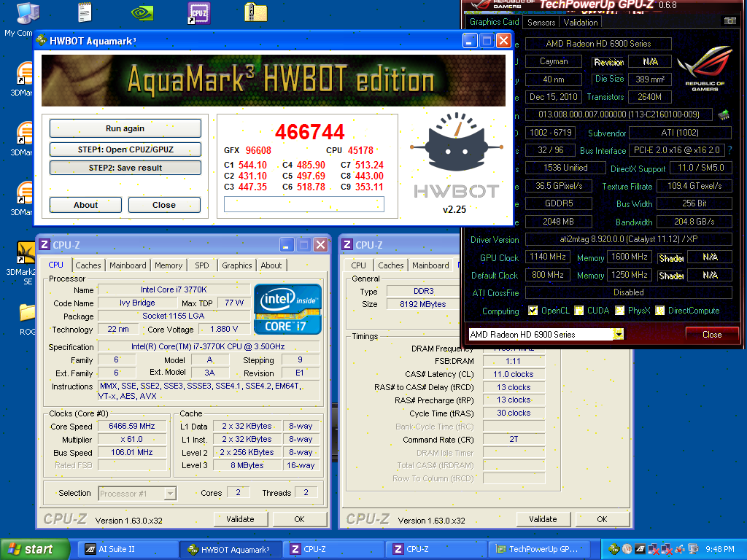
Task: Click OK in the left CPU-Z window
Action: 299,519
